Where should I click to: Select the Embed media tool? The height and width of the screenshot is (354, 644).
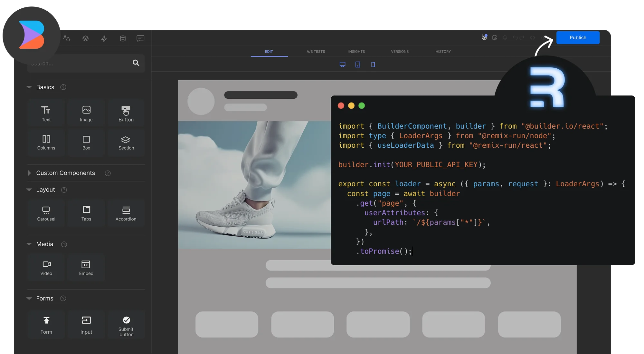86,267
